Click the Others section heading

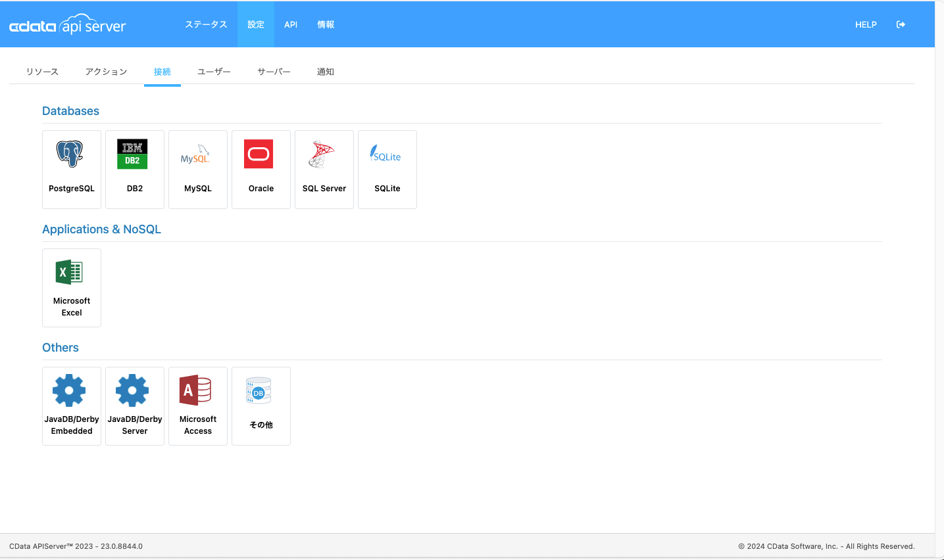click(x=61, y=348)
